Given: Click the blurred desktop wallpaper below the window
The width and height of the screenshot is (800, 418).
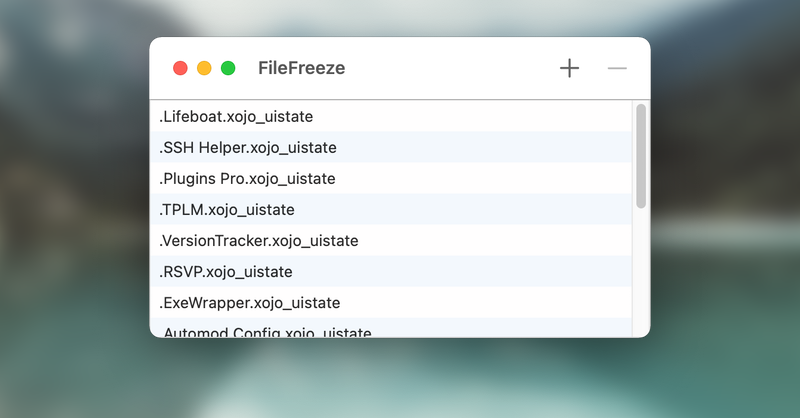Looking at the screenshot, I should (400, 378).
